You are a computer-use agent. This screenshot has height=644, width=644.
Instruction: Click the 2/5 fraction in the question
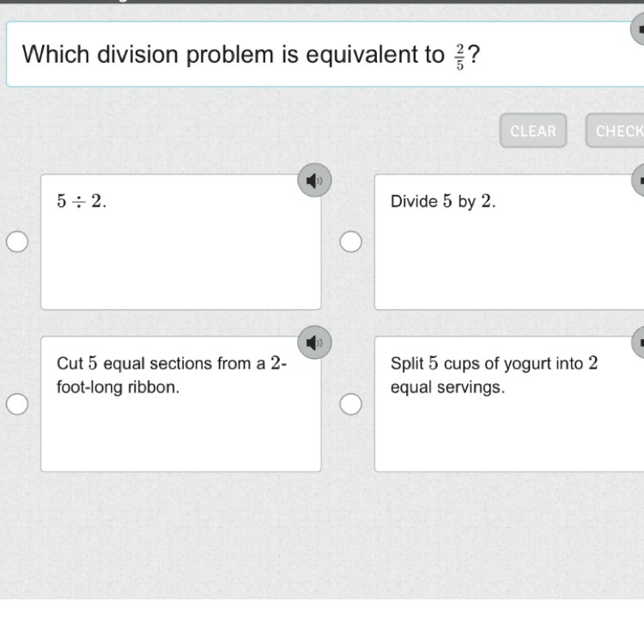(x=460, y=56)
